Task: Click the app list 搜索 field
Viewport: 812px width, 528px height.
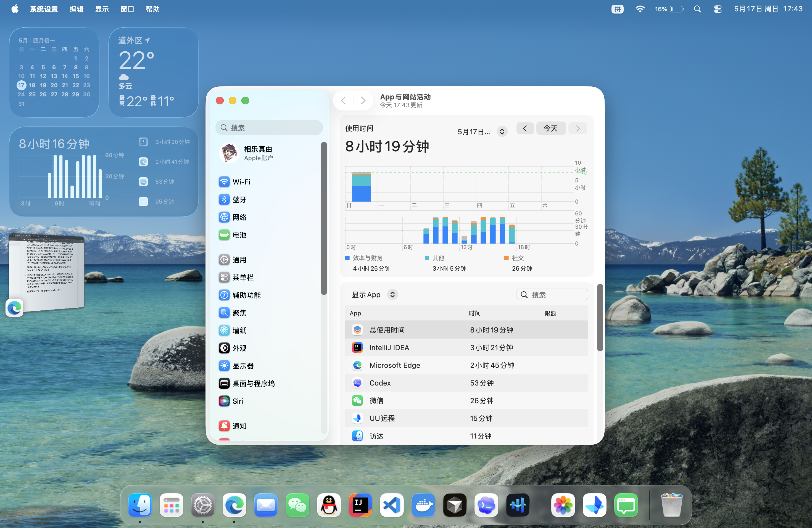Action: tap(552, 295)
